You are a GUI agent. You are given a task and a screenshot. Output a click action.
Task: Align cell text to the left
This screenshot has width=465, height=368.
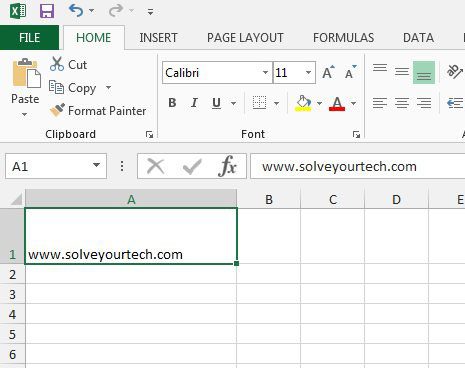[380, 103]
